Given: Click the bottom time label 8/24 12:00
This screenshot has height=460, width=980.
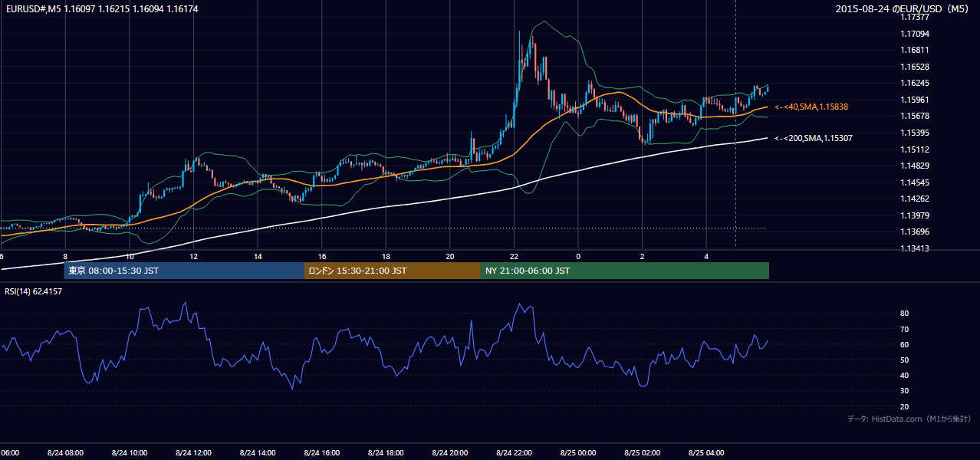Looking at the screenshot, I should point(193,453).
